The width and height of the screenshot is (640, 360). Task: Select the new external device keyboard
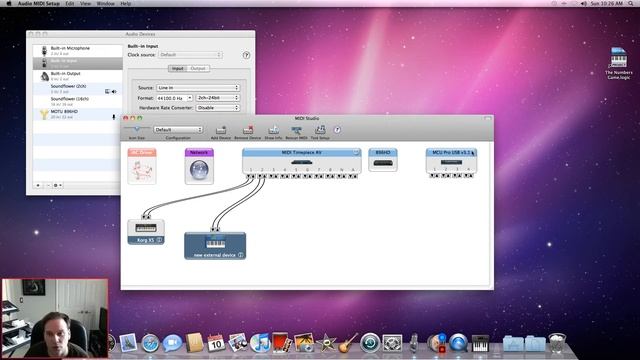[x=215, y=245]
